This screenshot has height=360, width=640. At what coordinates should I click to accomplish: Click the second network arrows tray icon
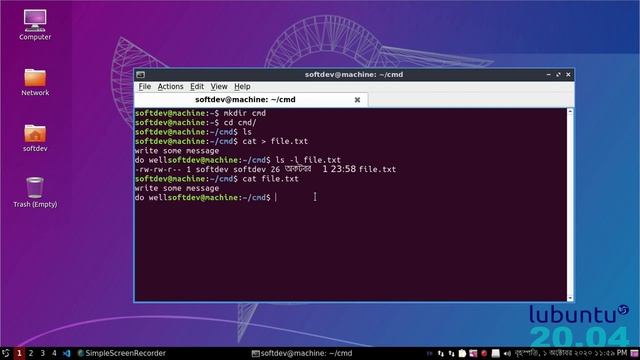451,353
